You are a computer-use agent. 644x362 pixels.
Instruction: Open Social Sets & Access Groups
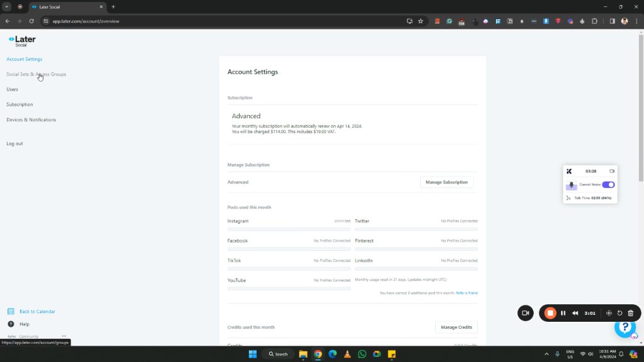point(36,74)
